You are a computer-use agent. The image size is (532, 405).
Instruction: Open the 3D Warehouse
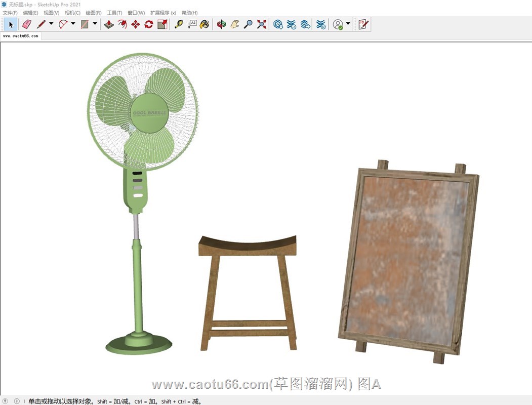click(278, 24)
